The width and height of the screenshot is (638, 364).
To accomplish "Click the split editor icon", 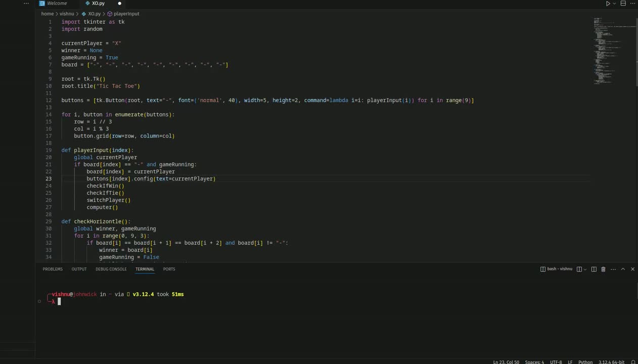I will [623, 4].
